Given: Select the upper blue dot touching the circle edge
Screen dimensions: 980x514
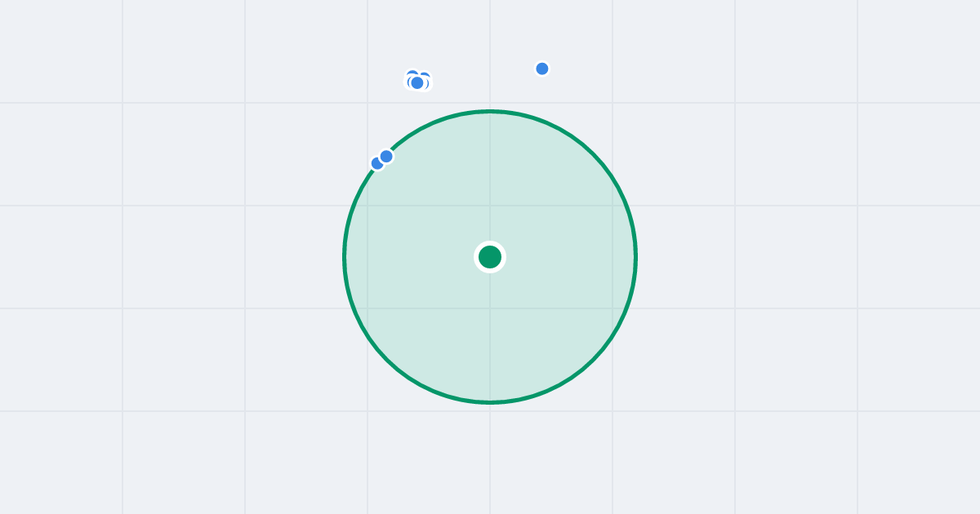Looking at the screenshot, I should pos(386,156).
